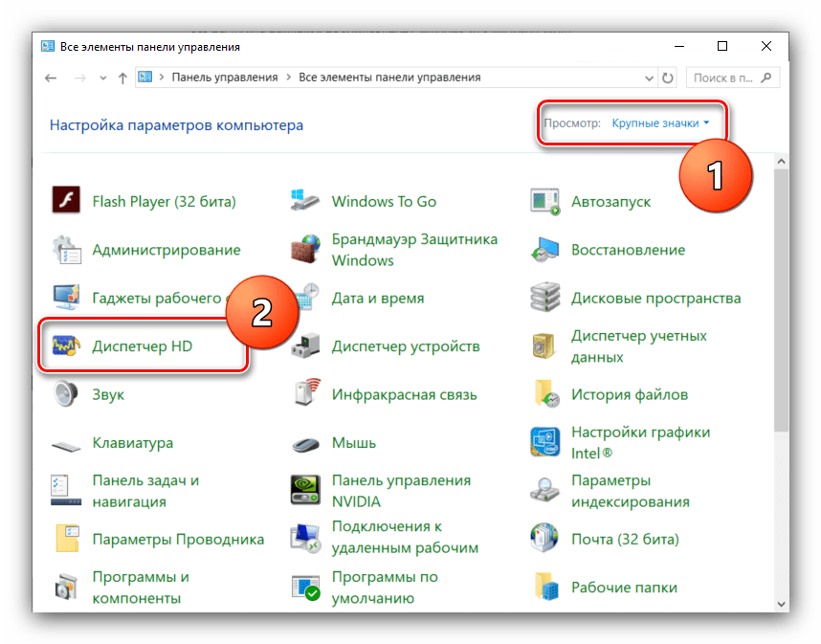
Task: Open the Диспетчер HD audio icon
Action: pos(67,346)
